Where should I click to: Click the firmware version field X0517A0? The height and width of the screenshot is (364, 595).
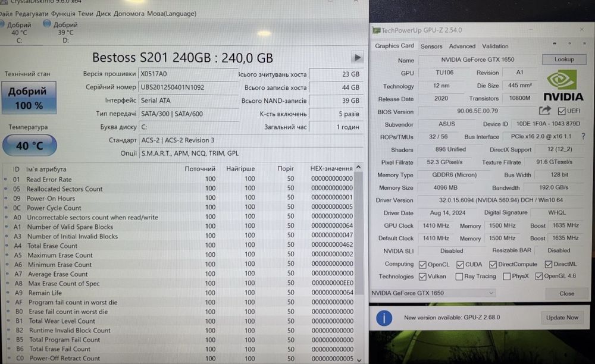click(x=188, y=74)
